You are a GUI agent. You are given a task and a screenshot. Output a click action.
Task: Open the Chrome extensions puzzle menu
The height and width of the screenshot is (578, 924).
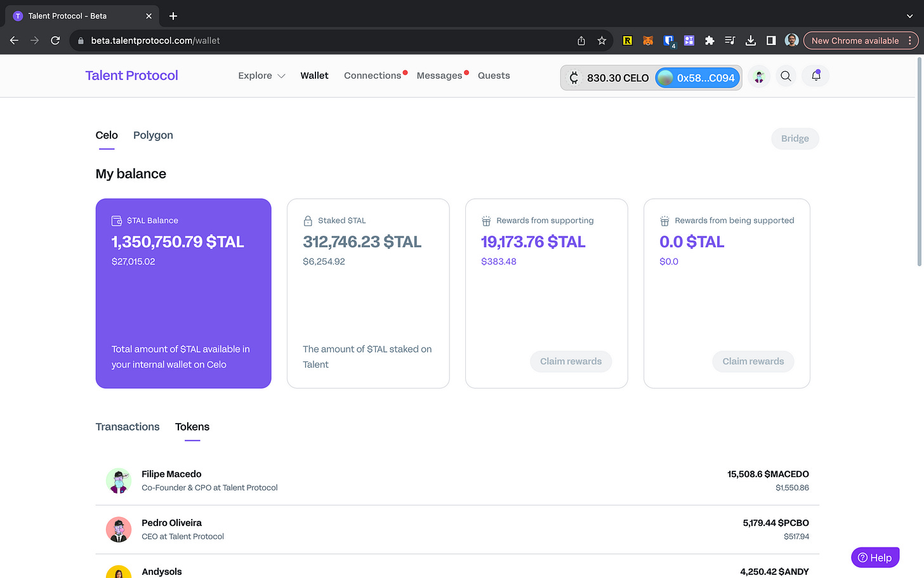pyautogui.click(x=709, y=40)
